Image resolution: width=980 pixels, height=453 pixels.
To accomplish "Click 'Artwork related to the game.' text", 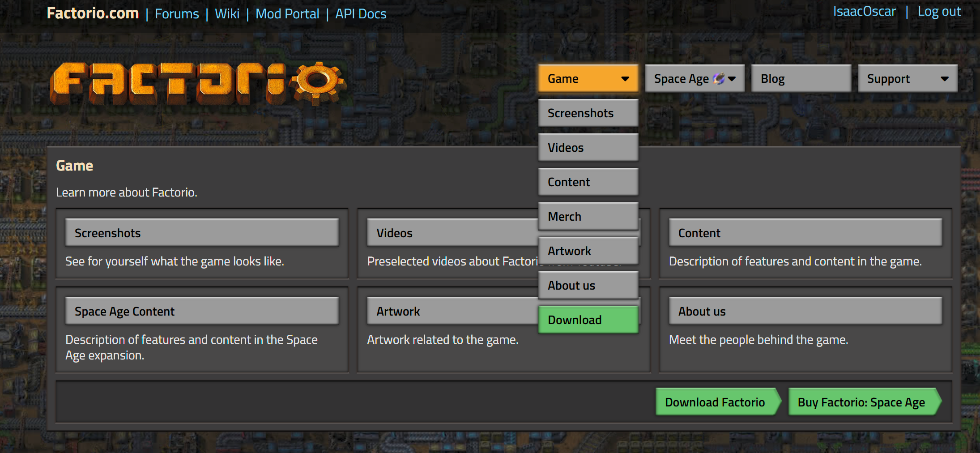I will (443, 340).
